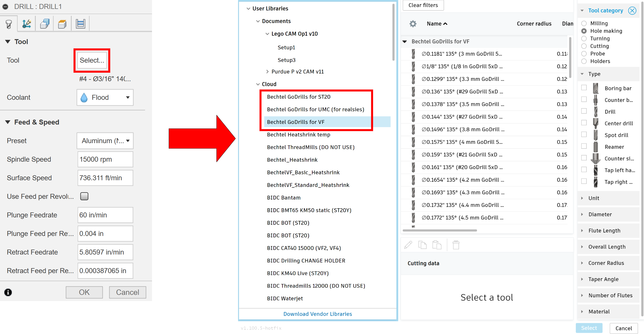The width and height of the screenshot is (644, 334).
Task: Select the BIDC Waterjet library
Action: (285, 298)
